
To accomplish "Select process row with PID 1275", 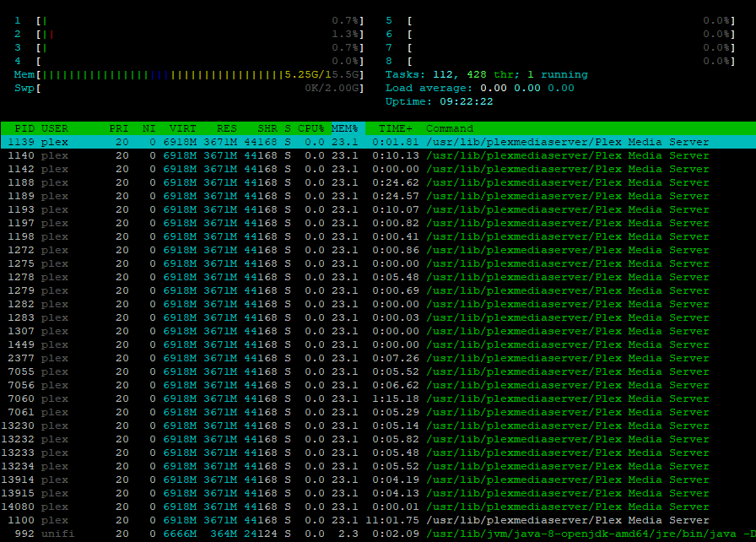I will (378, 263).
